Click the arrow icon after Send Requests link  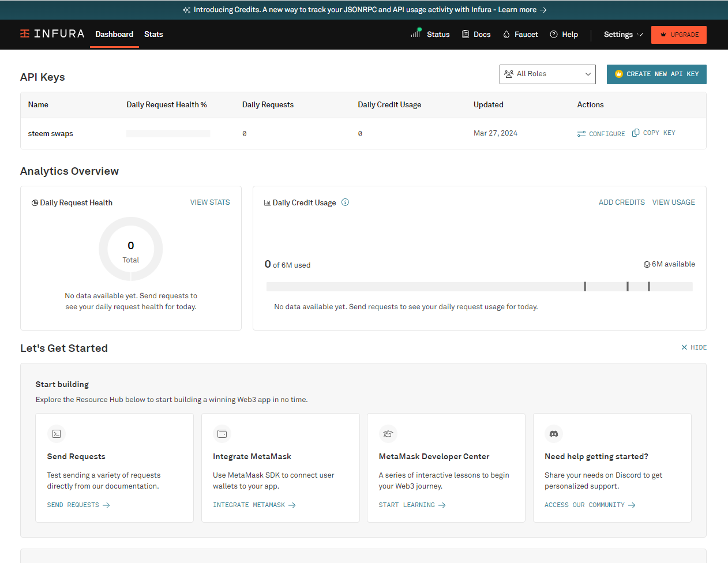tap(106, 505)
